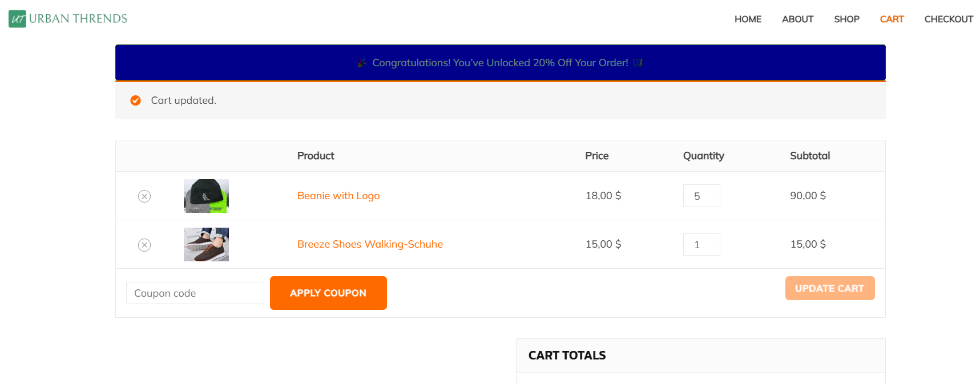
Task: Click the Apply Coupon button
Action: [x=328, y=293]
